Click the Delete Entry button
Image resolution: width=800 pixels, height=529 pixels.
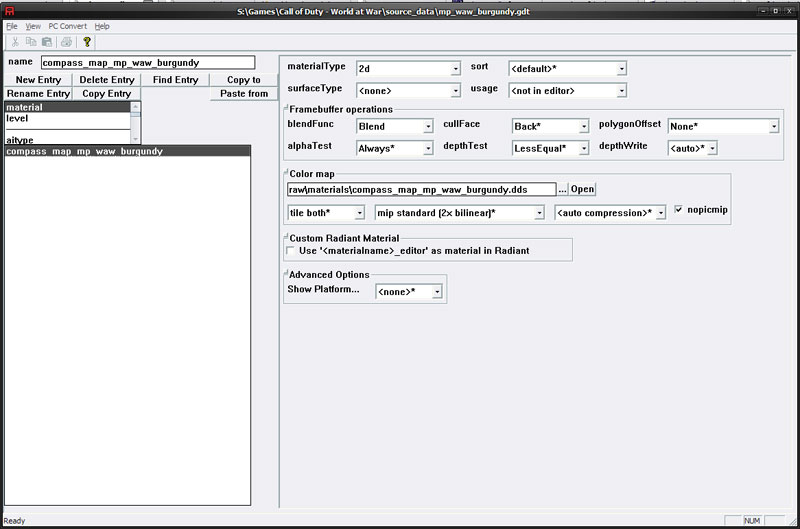[107, 80]
